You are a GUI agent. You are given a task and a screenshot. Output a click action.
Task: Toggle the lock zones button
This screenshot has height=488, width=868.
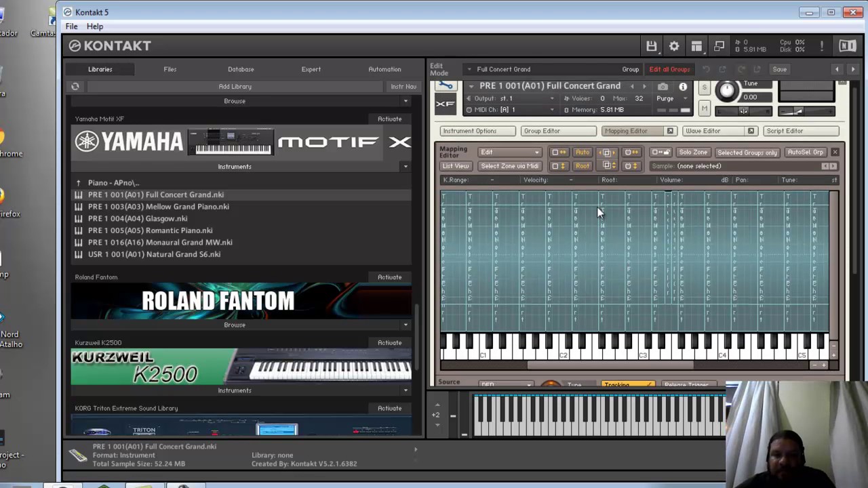click(660, 152)
